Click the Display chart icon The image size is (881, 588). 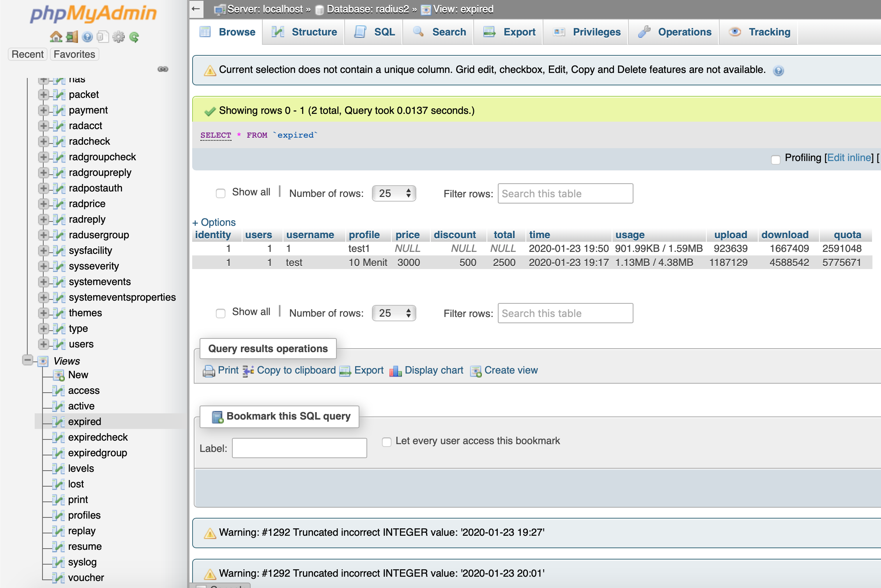(x=396, y=370)
